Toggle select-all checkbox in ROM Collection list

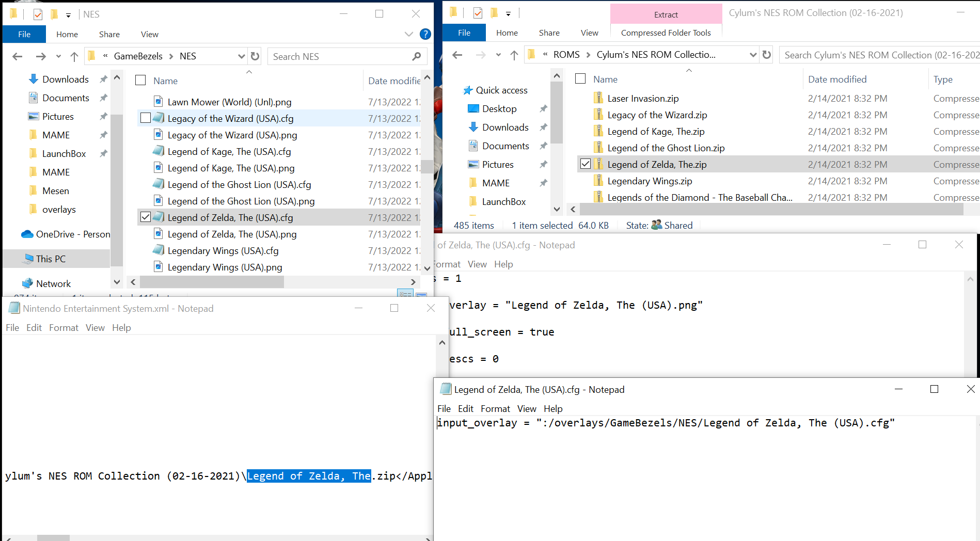(580, 78)
